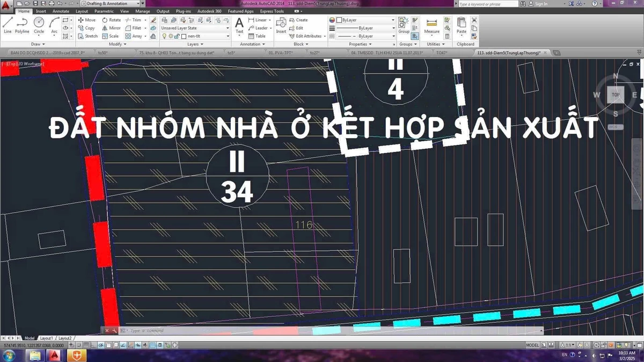Screen dimensions: 644x362
Task: Select the Line tool
Action: [8, 25]
